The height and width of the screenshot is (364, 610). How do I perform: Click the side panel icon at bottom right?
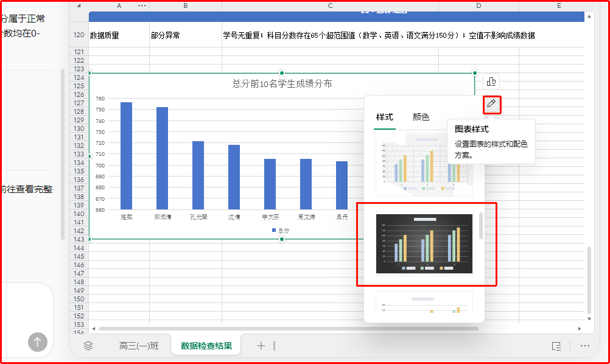click(x=556, y=345)
